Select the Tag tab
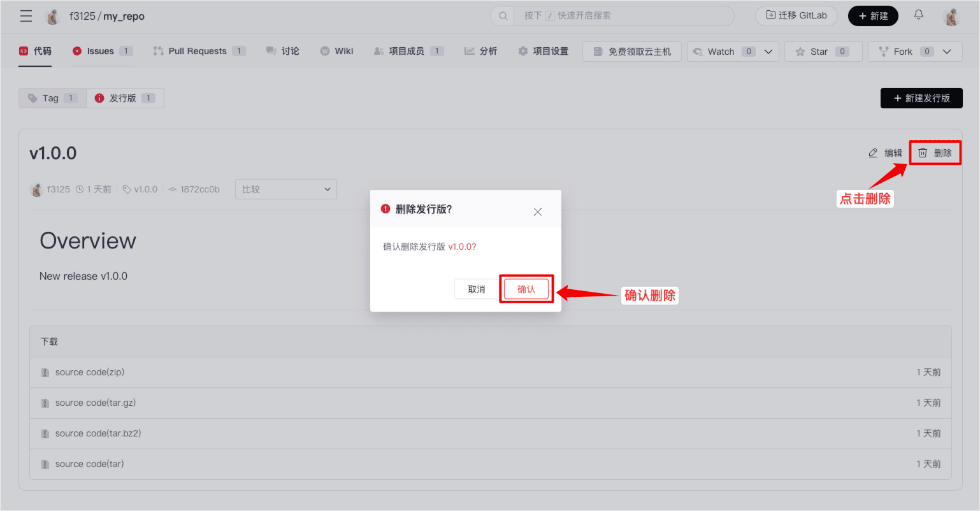Image resolution: width=980 pixels, height=511 pixels. (x=52, y=98)
